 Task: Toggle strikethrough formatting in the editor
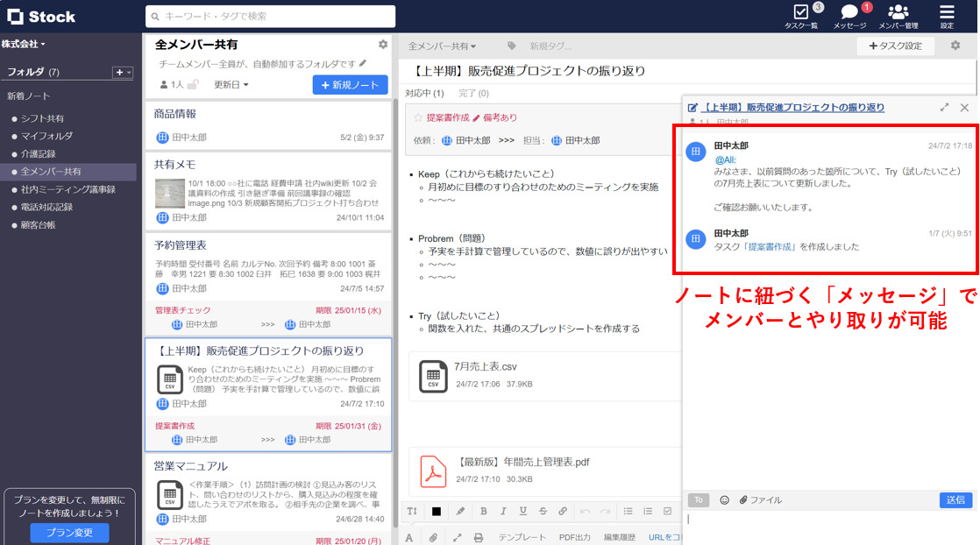coord(543,512)
